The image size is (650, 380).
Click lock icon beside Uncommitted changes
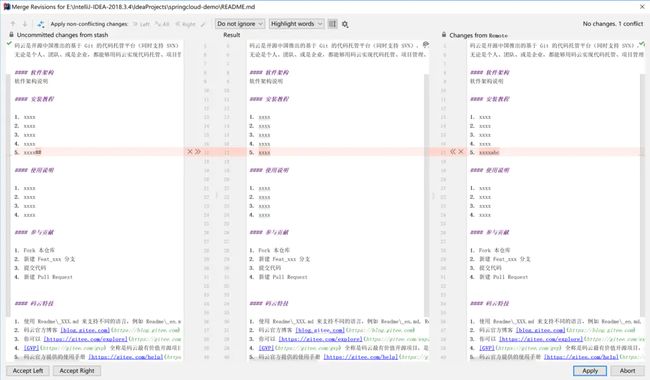pos(11,35)
